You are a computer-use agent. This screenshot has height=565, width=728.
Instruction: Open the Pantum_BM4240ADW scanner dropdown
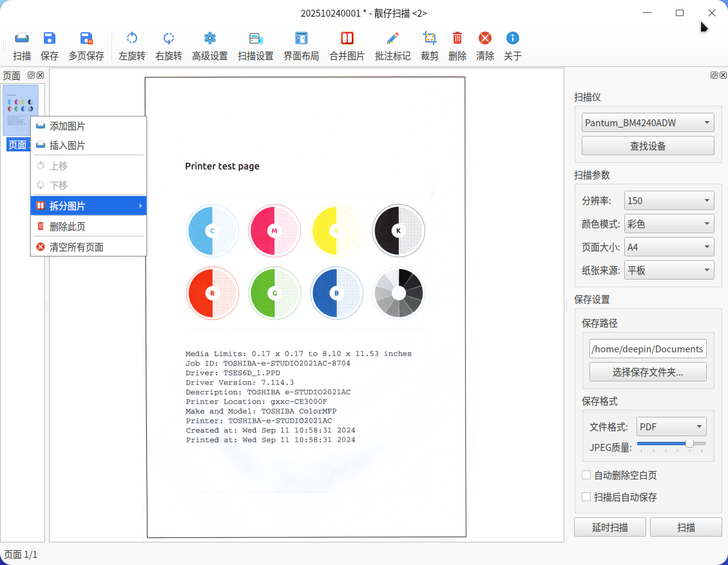647,122
